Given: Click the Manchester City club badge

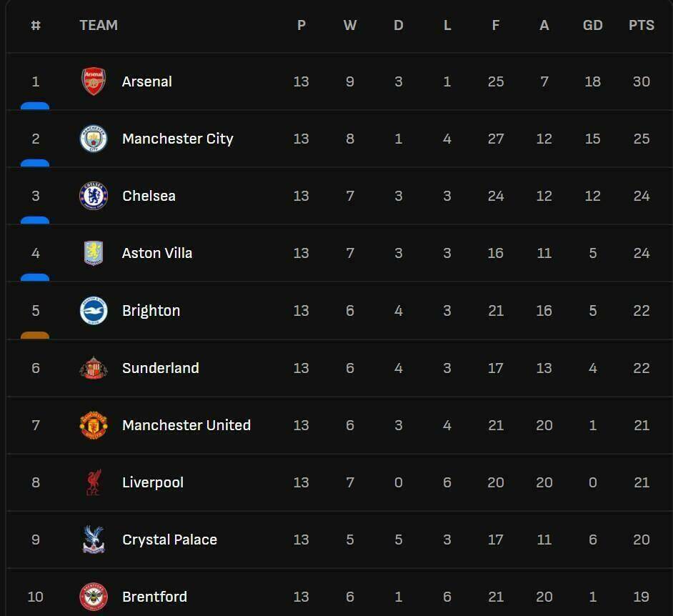Looking at the screenshot, I should [x=94, y=139].
